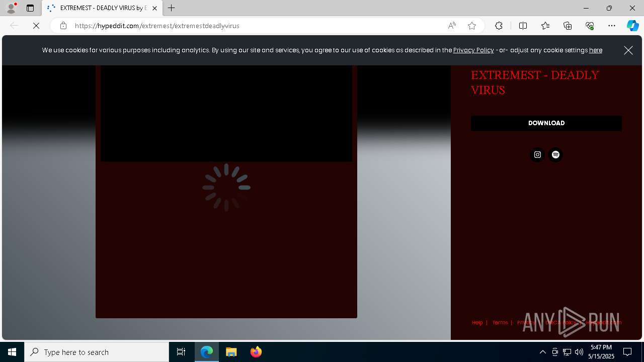Image resolution: width=644 pixels, height=362 pixels.
Task: Open the Help footer link
Action: 477,323
